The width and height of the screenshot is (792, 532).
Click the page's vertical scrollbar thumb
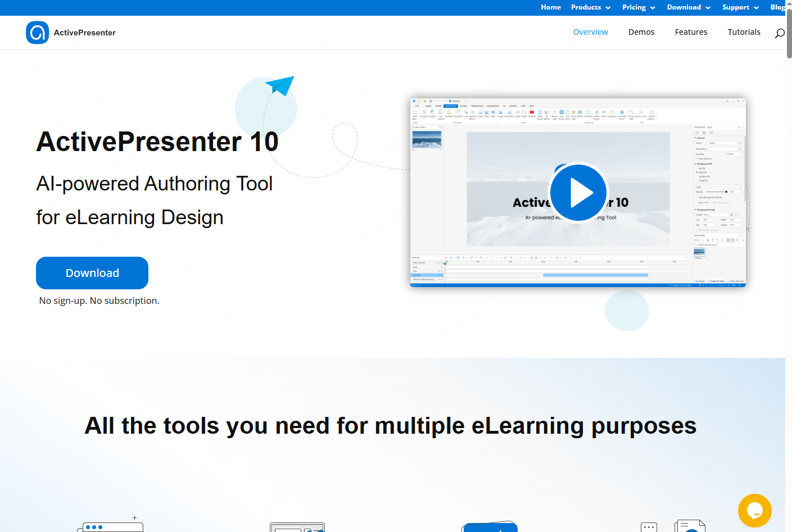pos(789,33)
